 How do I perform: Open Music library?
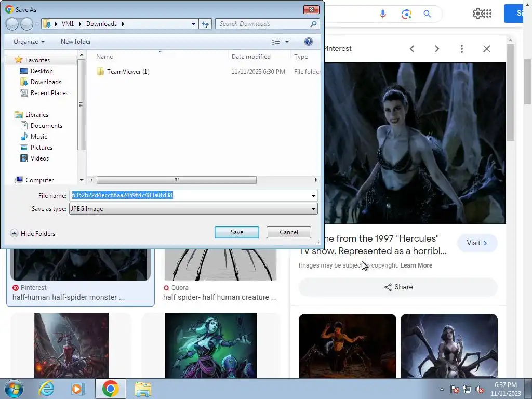click(38, 137)
